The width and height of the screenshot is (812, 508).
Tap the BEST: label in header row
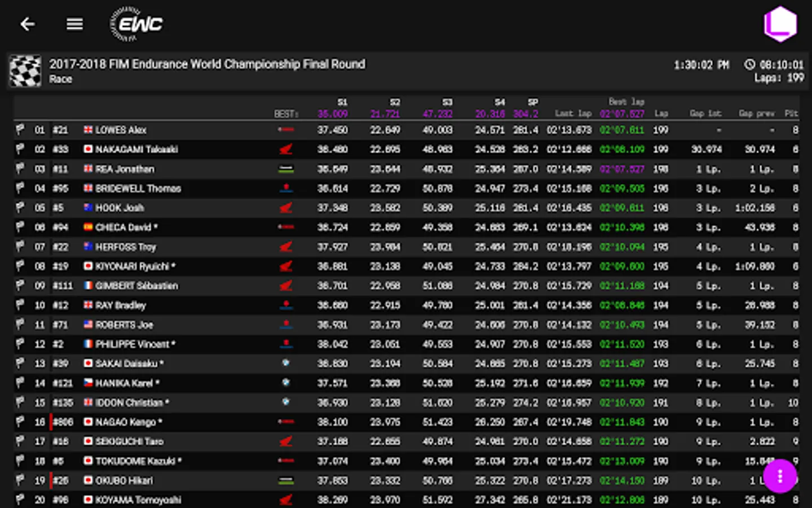[286, 114]
